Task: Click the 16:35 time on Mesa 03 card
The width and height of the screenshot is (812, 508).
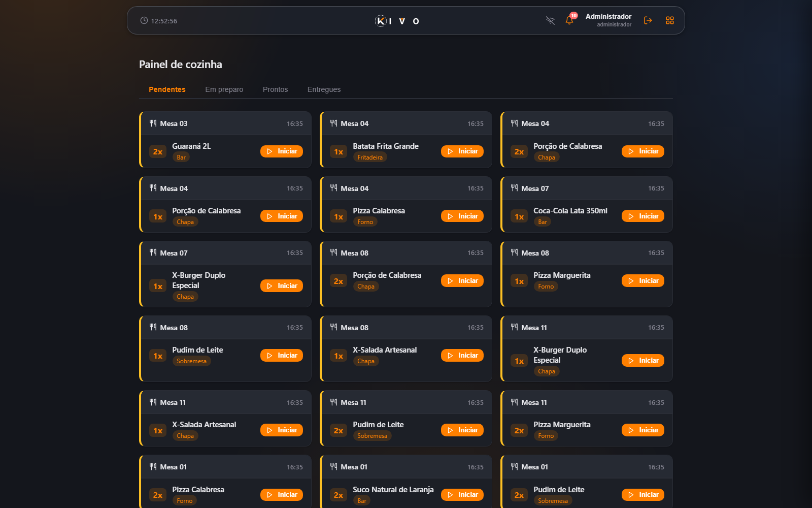Action: point(295,123)
